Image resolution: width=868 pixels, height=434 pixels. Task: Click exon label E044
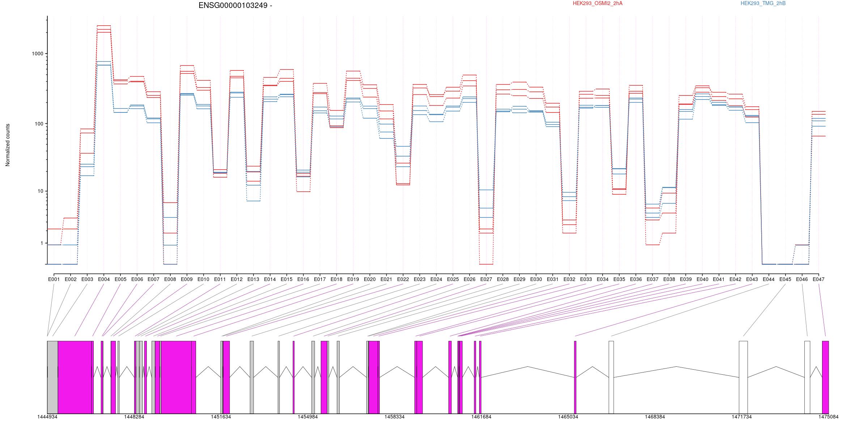coord(769,279)
